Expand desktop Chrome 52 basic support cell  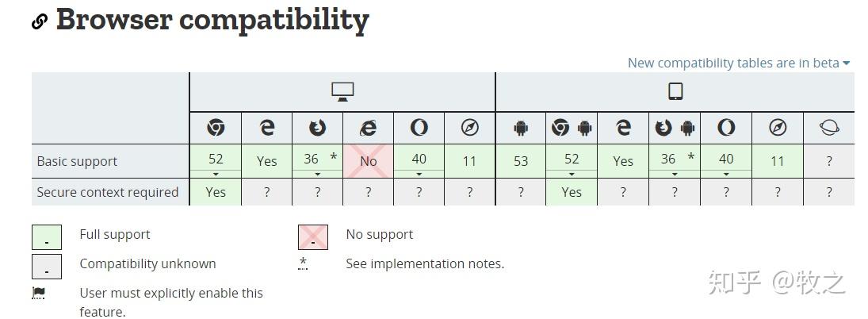click(x=216, y=161)
